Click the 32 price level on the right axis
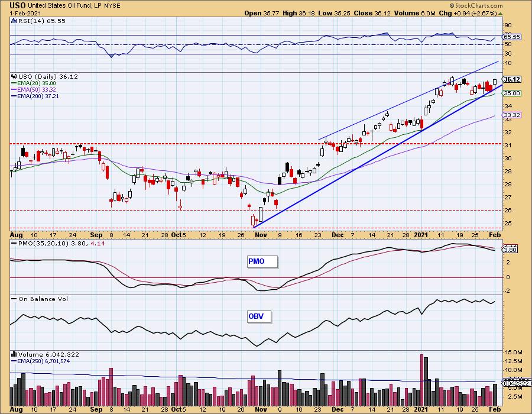Screen dimensions: 532x414 (x=508, y=132)
